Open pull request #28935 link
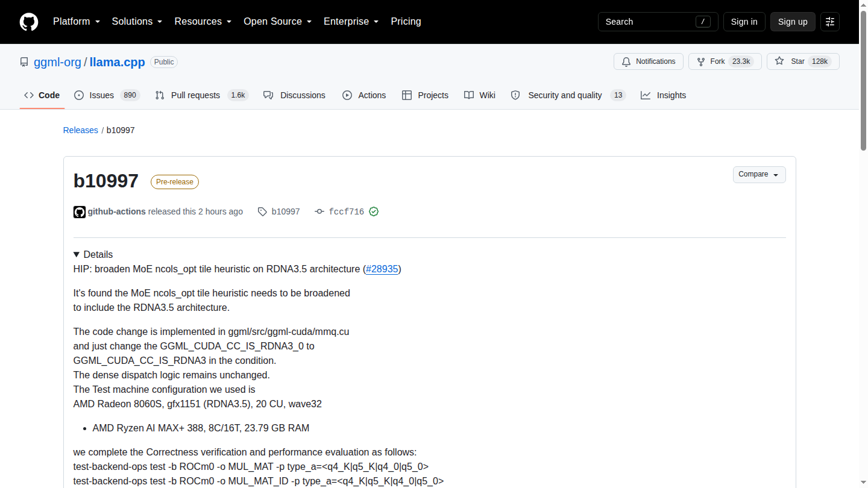 (382, 269)
